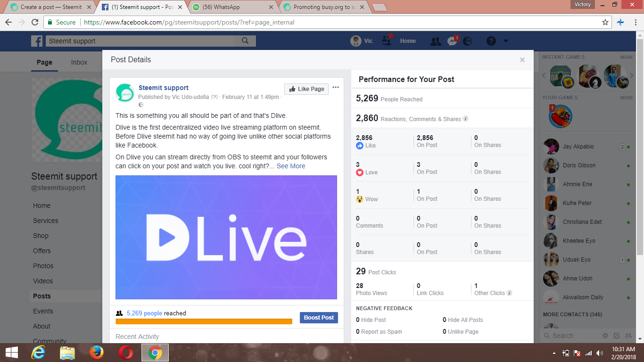Open the Messenger messages icon
The height and width of the screenshot is (362, 644).
pyautogui.click(x=452, y=41)
